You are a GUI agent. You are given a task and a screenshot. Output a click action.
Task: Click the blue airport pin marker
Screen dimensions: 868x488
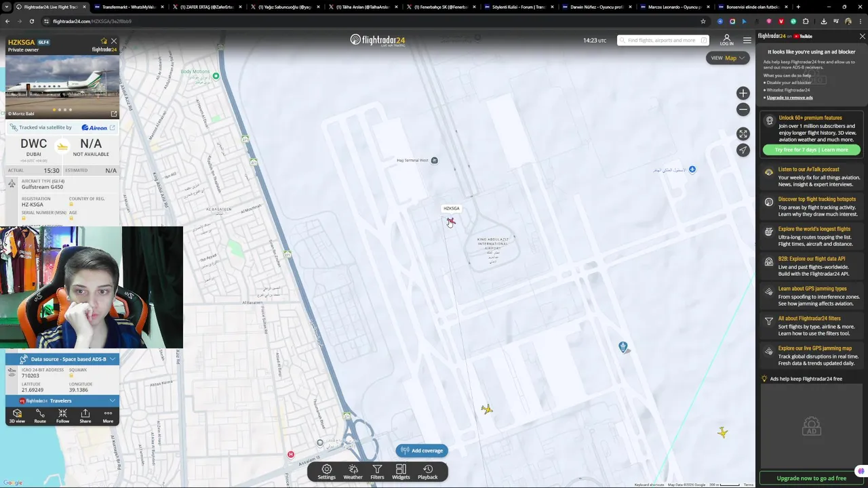(623, 348)
